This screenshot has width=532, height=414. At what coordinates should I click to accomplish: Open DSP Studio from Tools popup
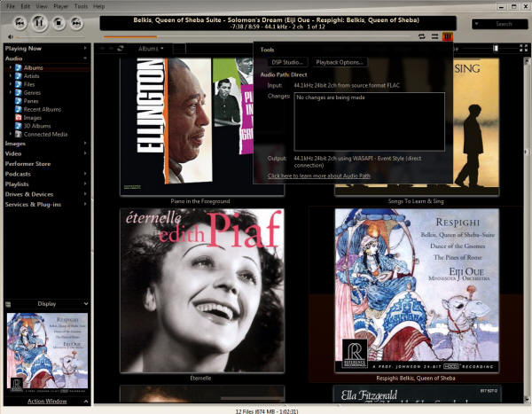pos(287,62)
